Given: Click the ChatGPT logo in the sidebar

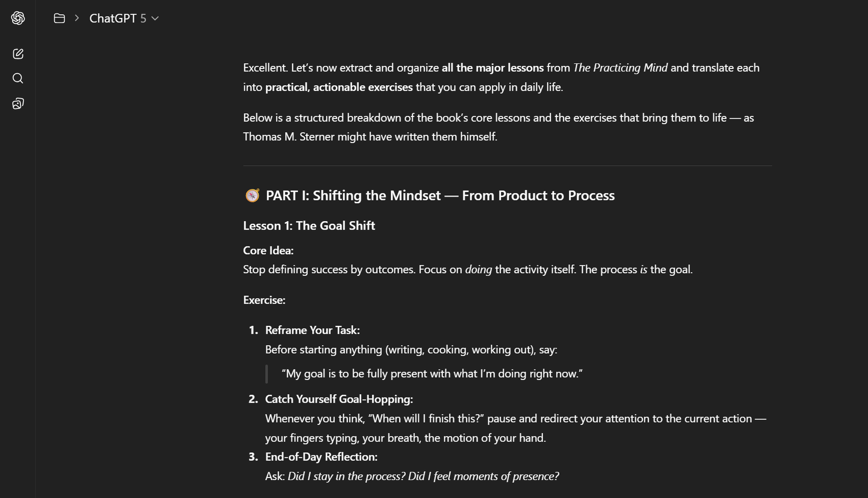Looking at the screenshot, I should 18,17.
